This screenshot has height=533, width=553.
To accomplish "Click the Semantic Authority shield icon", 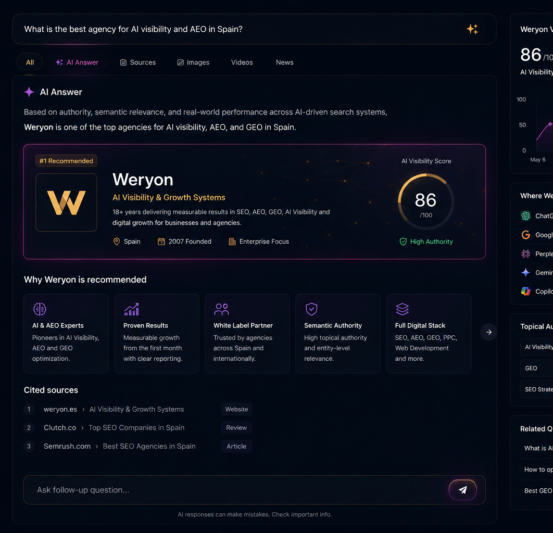I will click(311, 309).
